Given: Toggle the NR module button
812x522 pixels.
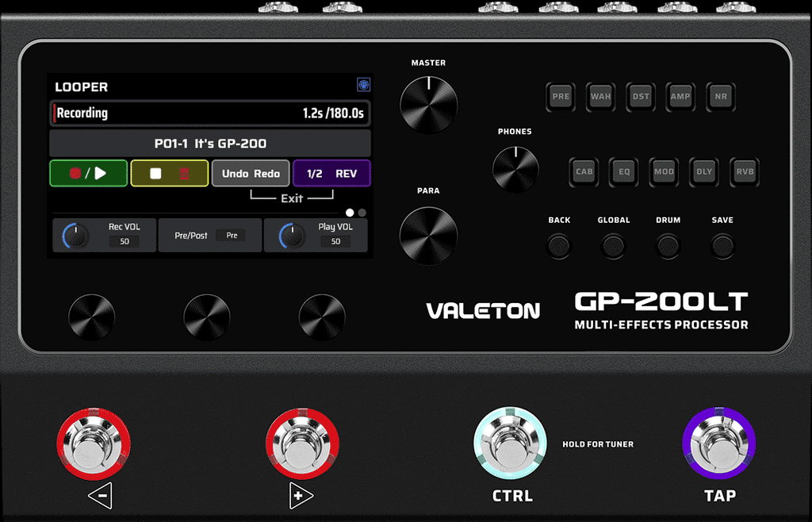Looking at the screenshot, I should pos(721,96).
